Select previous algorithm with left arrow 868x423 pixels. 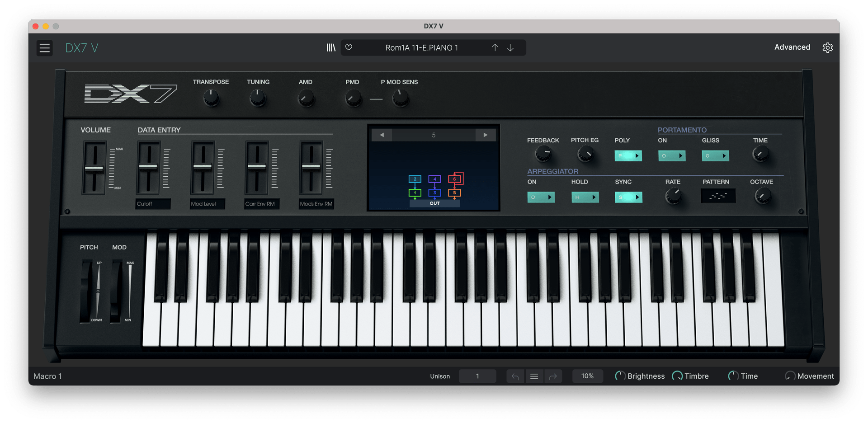click(x=382, y=135)
